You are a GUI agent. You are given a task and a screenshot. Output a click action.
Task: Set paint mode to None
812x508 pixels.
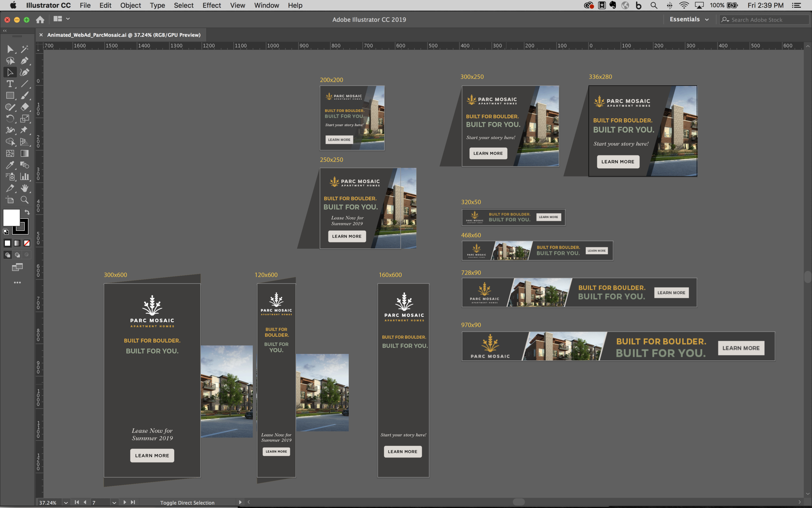click(27, 243)
